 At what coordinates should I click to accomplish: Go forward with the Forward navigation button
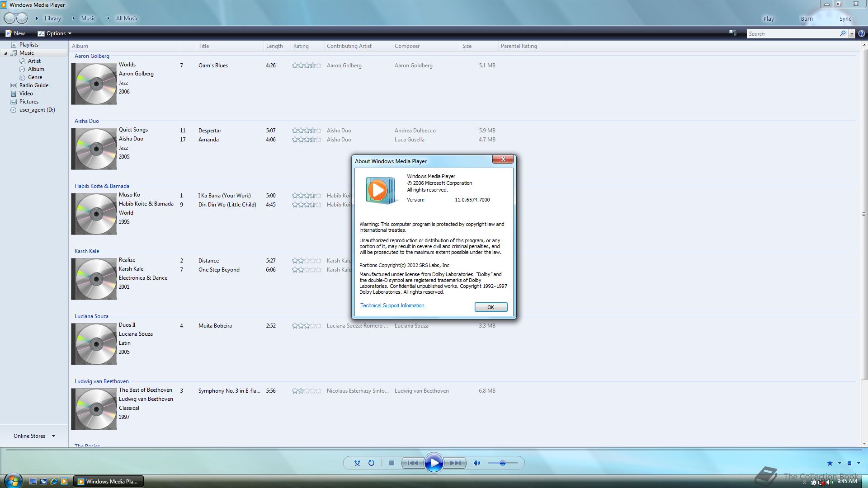22,18
